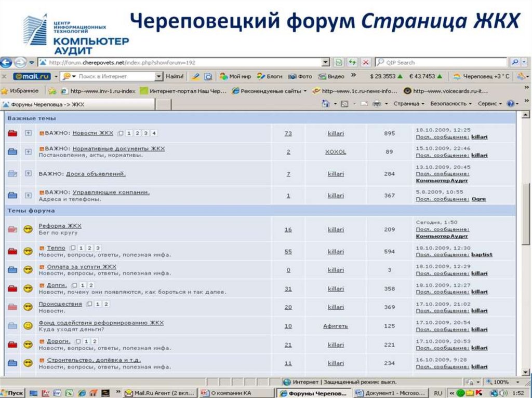532x398 pixels.
Task: Open the Новости ЖКХ topic link
Action: [92, 133]
